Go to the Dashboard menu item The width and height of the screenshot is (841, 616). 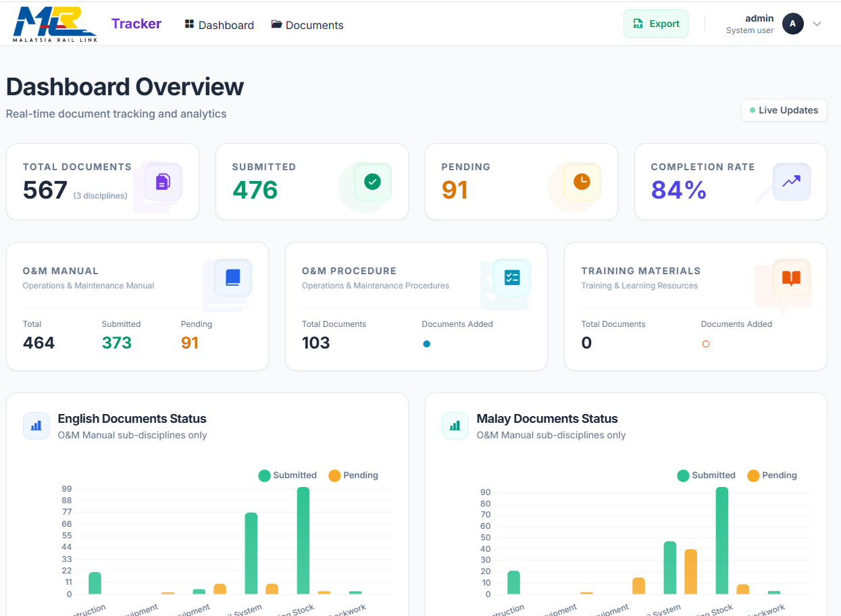[219, 25]
